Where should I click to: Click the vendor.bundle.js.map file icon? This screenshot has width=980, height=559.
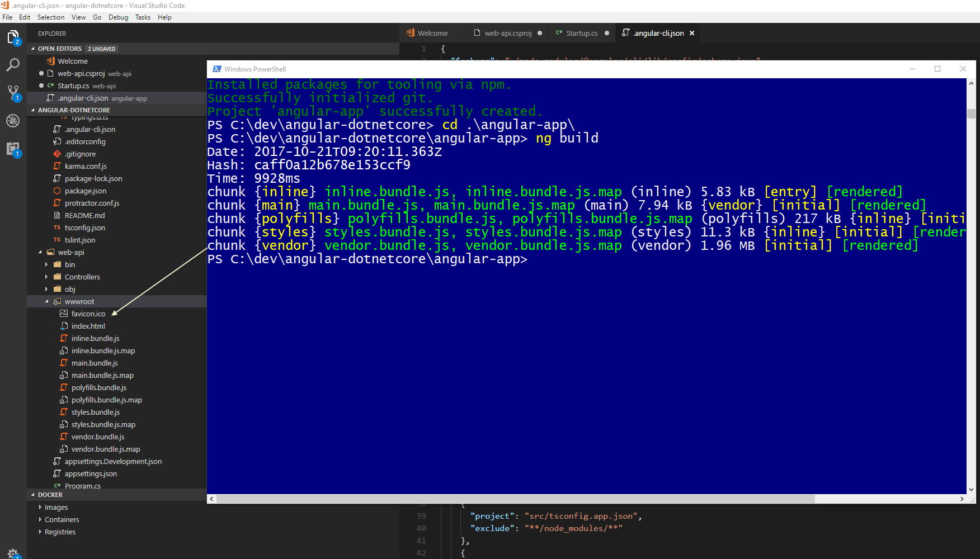click(x=64, y=449)
